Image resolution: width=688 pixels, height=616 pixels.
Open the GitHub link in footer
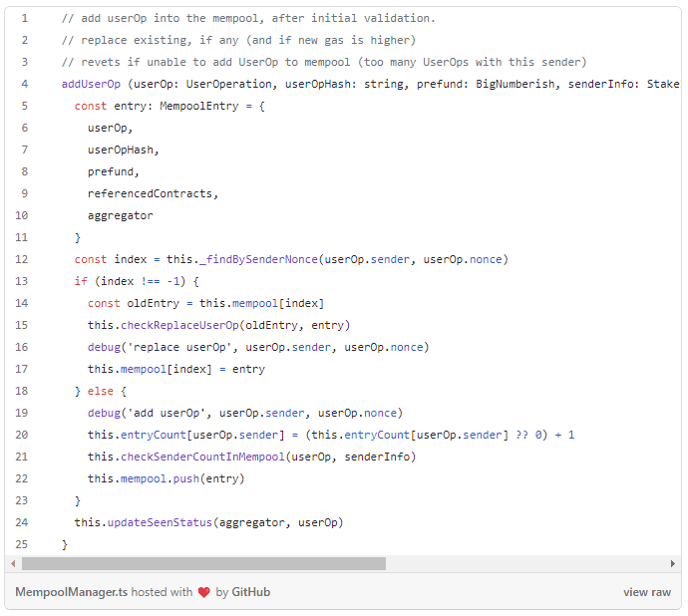pyautogui.click(x=250, y=592)
